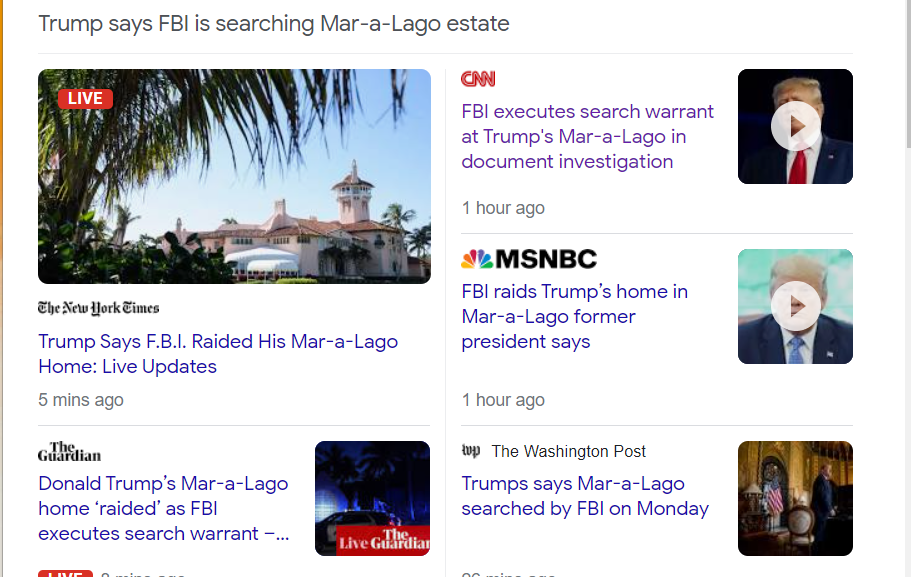The image size is (911, 577).
Task: Open 'FBI executes search warrant' CNN headline
Action: [587, 137]
